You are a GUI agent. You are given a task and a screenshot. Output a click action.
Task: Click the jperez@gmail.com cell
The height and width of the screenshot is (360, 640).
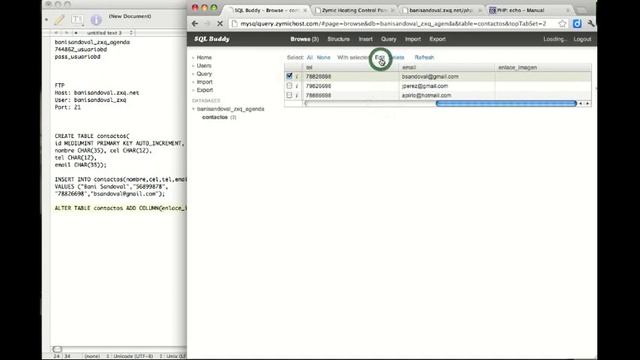[447, 86]
